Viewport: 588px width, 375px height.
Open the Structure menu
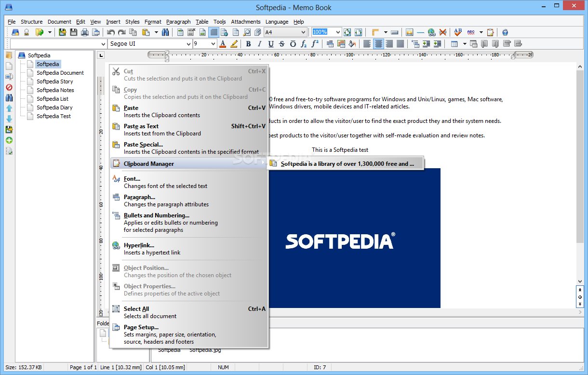pyautogui.click(x=32, y=22)
